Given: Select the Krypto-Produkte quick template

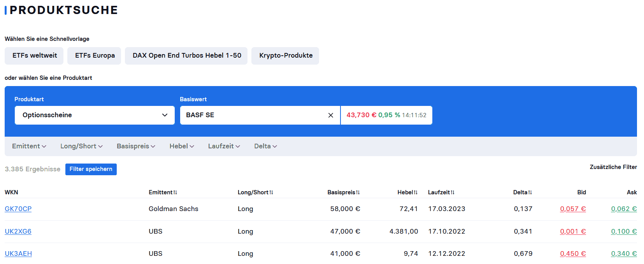Looking at the screenshot, I should point(285,56).
